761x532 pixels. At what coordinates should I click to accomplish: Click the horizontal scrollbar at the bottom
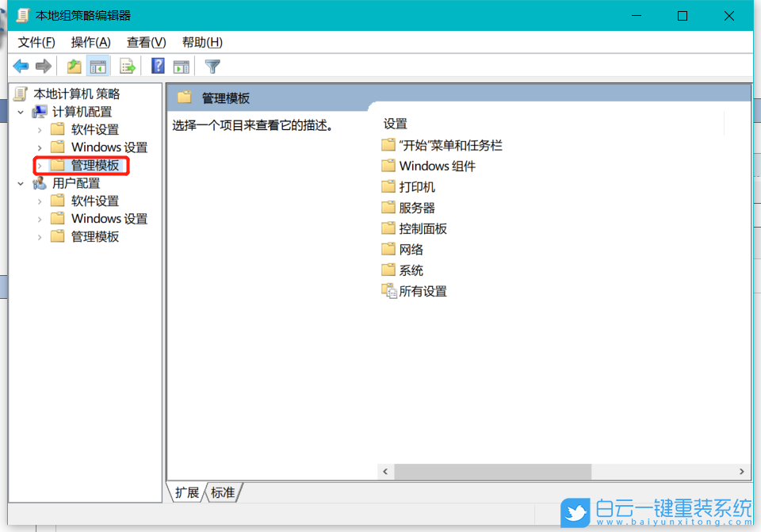491,471
